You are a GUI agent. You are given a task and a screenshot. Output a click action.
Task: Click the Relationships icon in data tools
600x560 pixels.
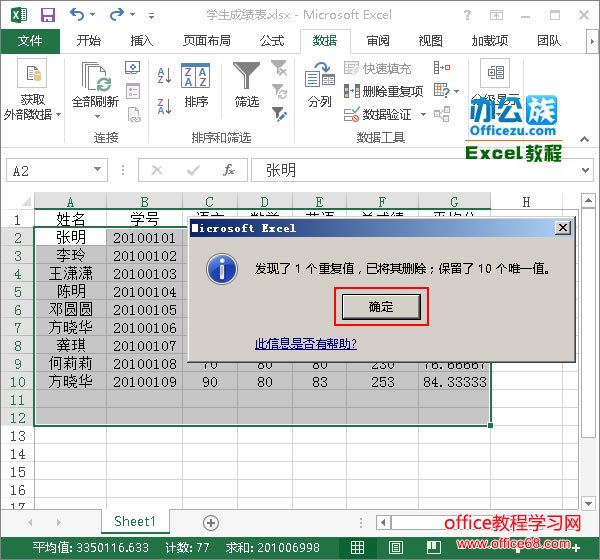442,114
